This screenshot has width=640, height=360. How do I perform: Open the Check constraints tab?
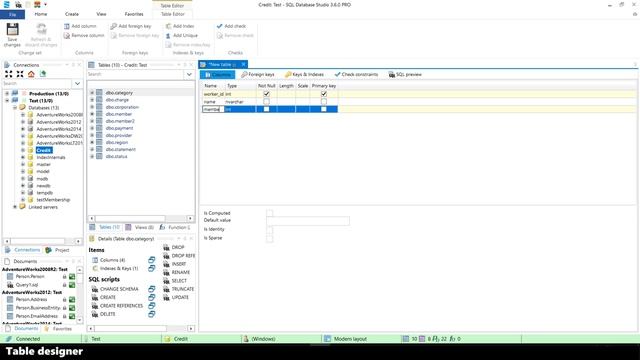(356, 75)
